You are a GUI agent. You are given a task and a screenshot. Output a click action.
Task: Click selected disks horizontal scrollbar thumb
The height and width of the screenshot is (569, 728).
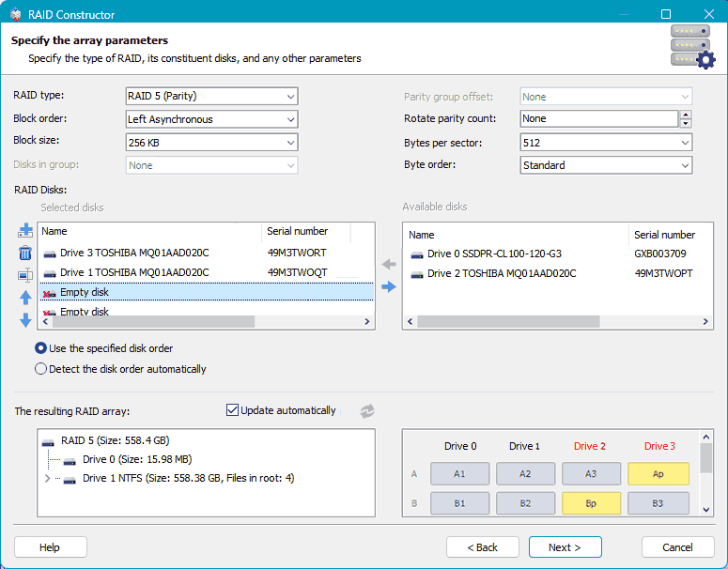(x=154, y=322)
